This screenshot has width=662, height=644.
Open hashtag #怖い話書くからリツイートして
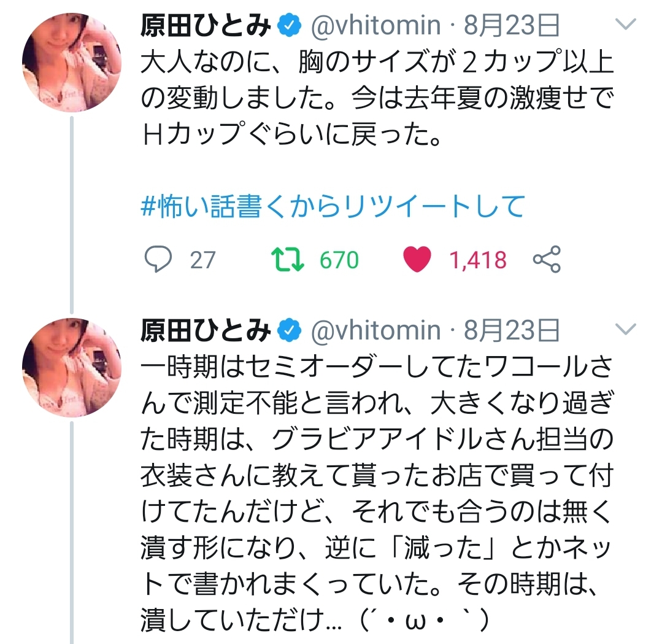click(x=332, y=207)
